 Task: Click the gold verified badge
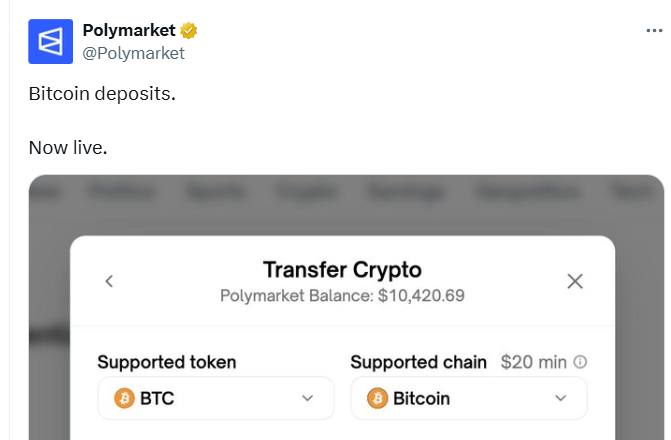point(188,31)
